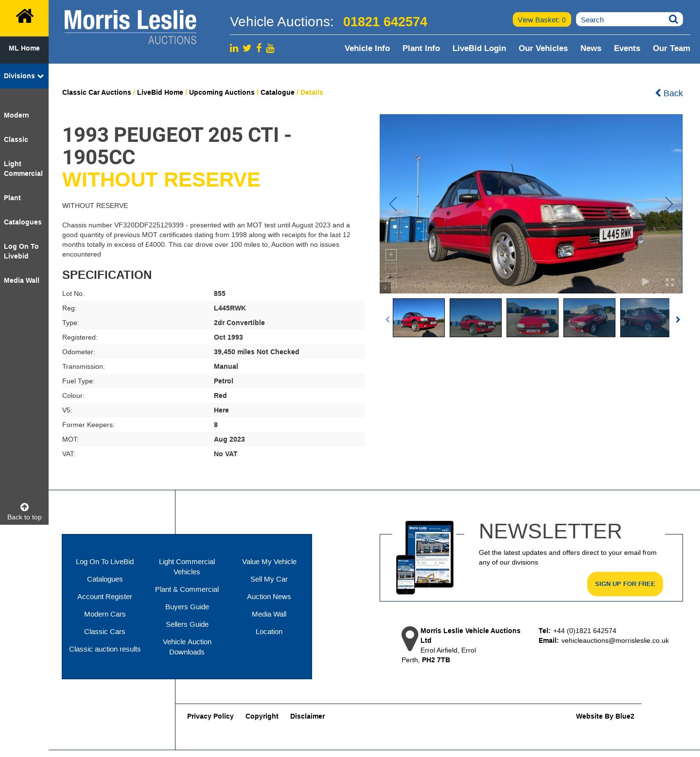Image resolution: width=700 pixels, height=757 pixels.
Task: Zoom in on the car photo
Action: tap(391, 255)
